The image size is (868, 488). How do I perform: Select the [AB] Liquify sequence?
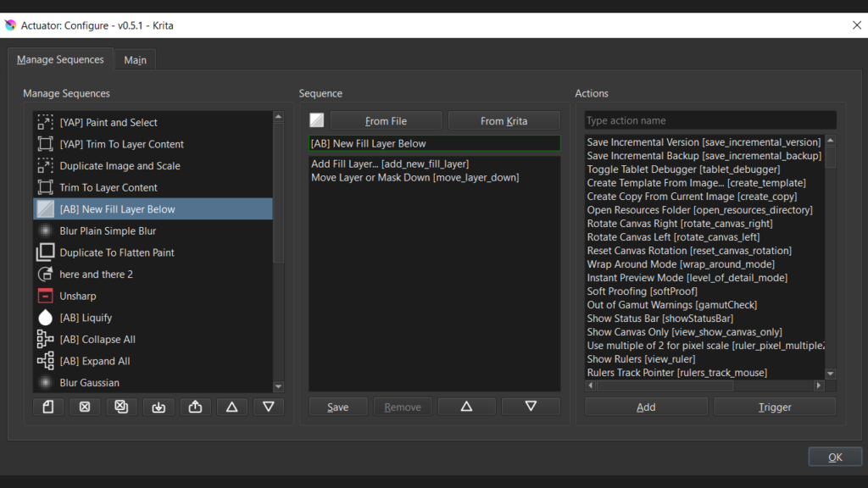(x=153, y=318)
